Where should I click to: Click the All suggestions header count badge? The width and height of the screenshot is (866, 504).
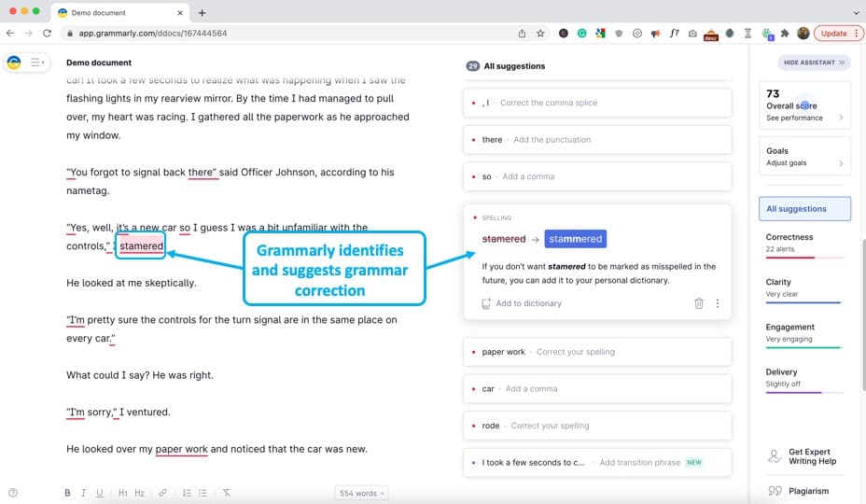pyautogui.click(x=473, y=65)
